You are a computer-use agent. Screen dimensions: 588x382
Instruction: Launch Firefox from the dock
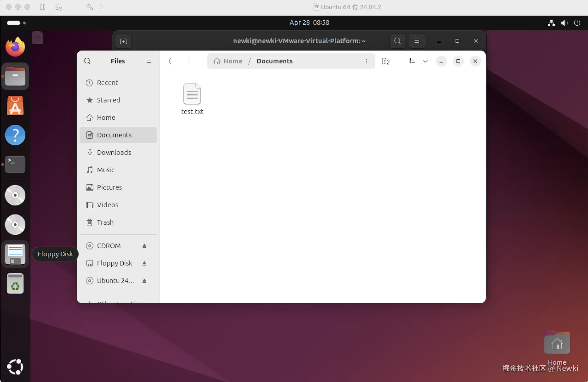click(x=15, y=47)
